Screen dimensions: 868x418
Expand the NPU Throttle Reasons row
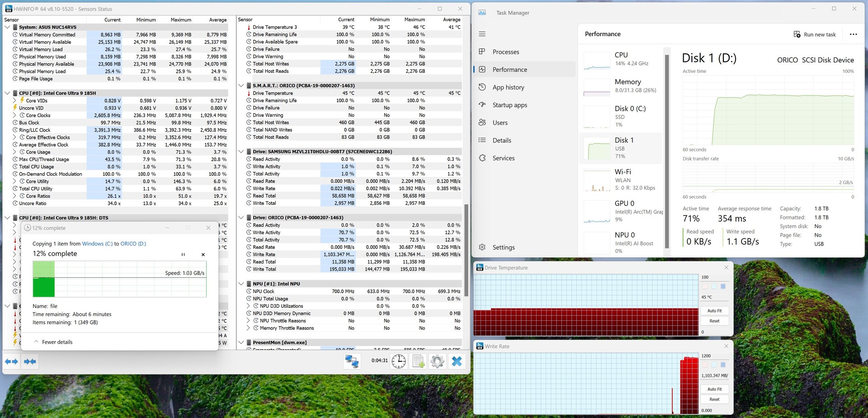pyautogui.click(x=248, y=321)
